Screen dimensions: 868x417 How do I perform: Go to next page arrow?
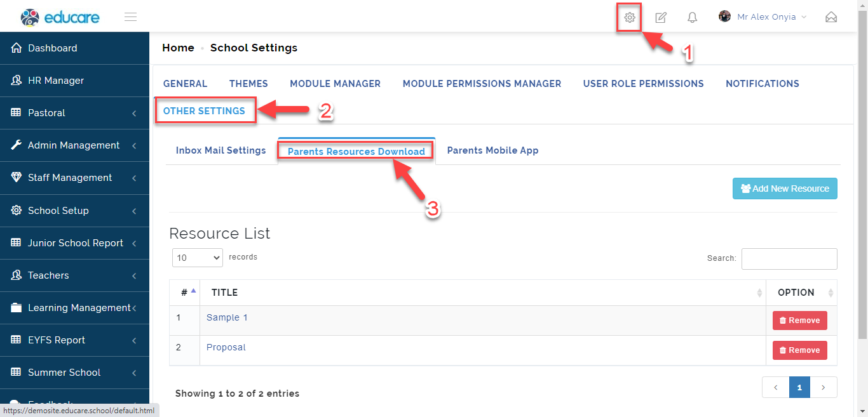[x=824, y=387]
